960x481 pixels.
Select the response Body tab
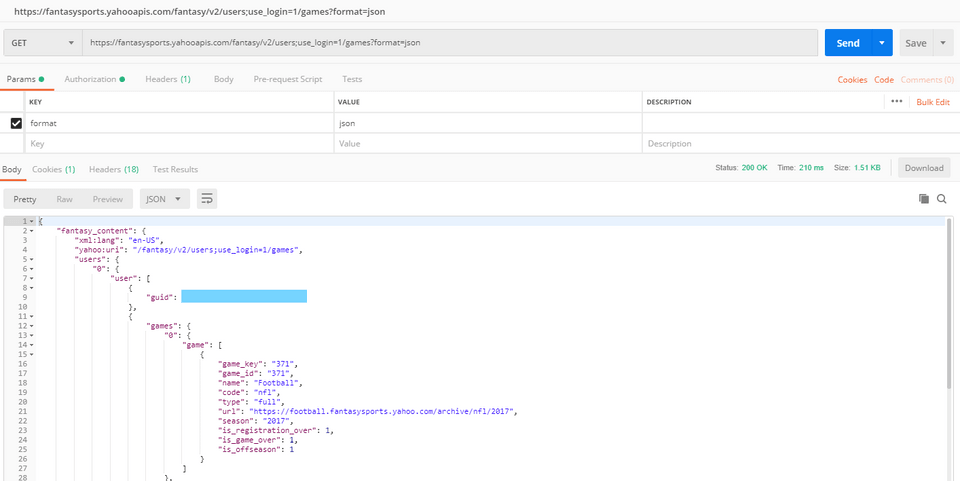[12, 169]
